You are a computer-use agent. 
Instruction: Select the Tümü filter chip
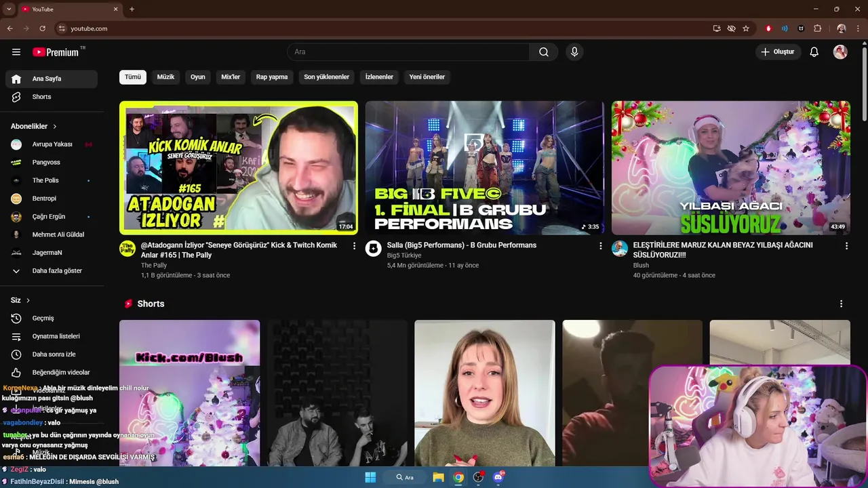[x=133, y=77]
